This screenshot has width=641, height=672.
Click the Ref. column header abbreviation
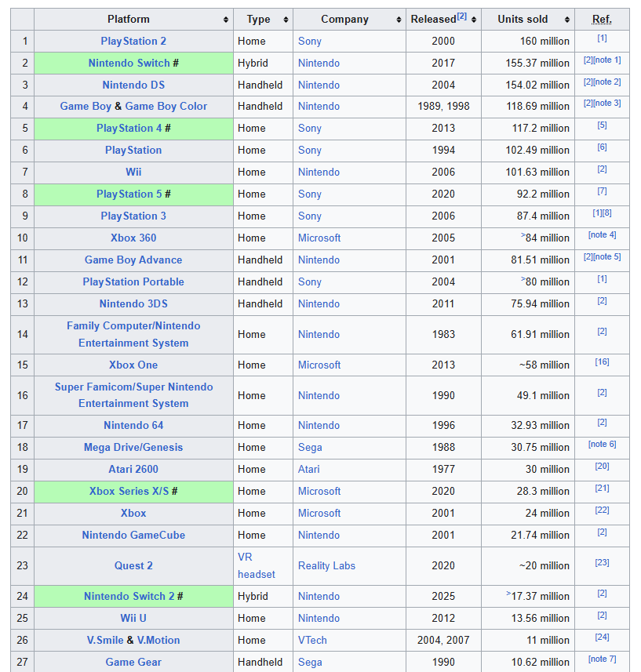(x=602, y=20)
